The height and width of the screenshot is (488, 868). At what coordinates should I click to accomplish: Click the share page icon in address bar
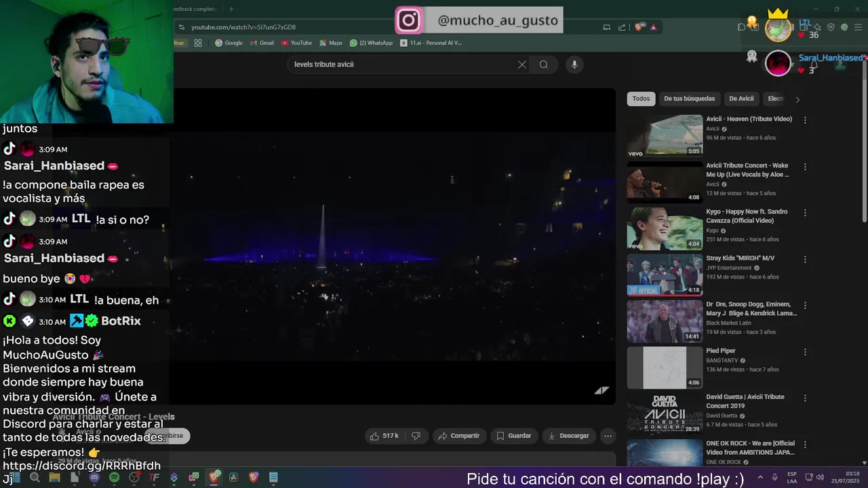[x=622, y=27]
